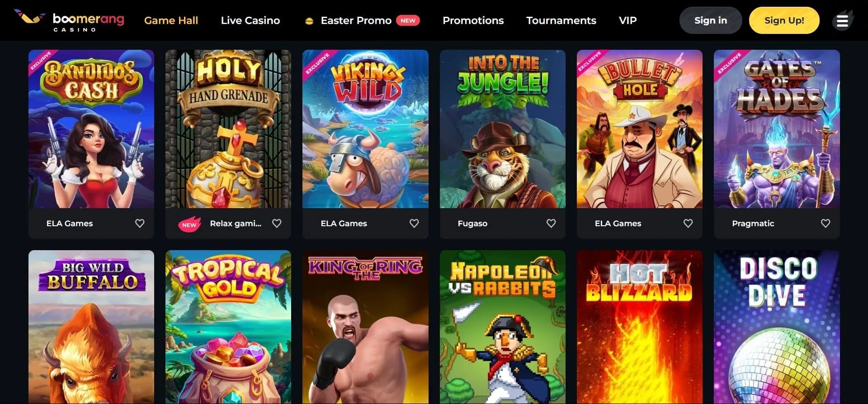
Task: Open the Promotions link
Action: coord(473,20)
